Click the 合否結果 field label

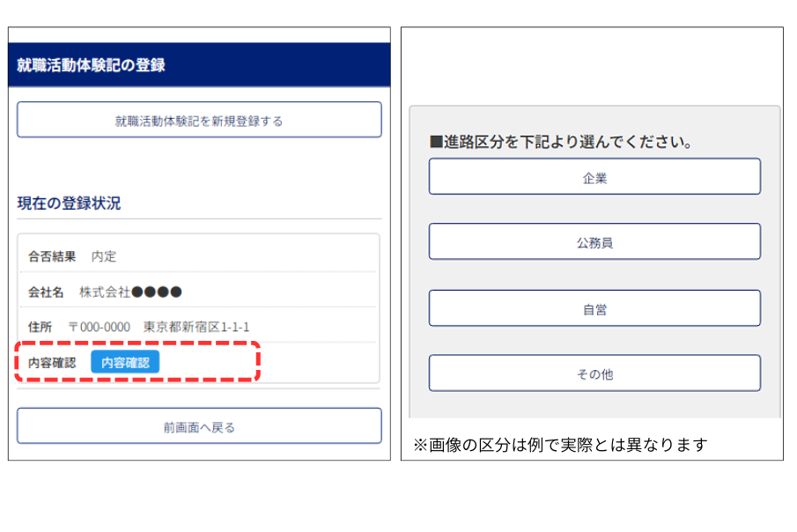(52, 256)
